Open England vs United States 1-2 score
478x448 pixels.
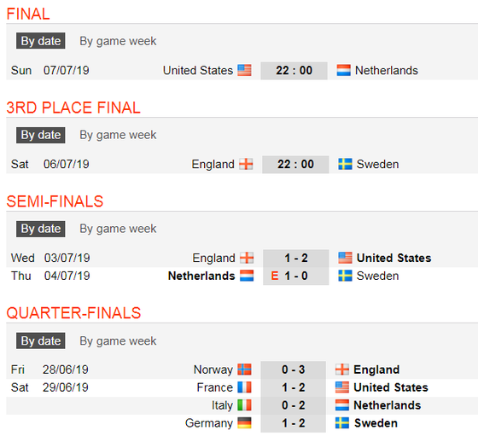[x=296, y=258]
